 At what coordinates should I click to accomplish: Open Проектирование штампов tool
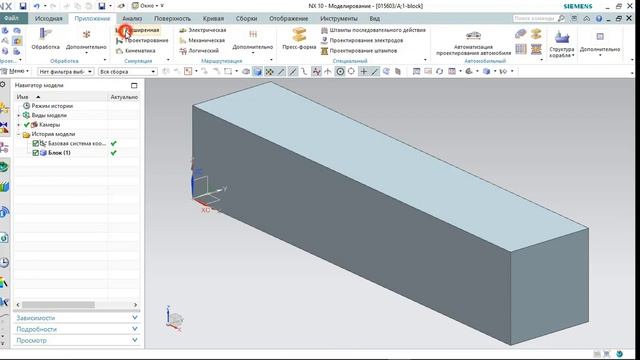coord(359,51)
